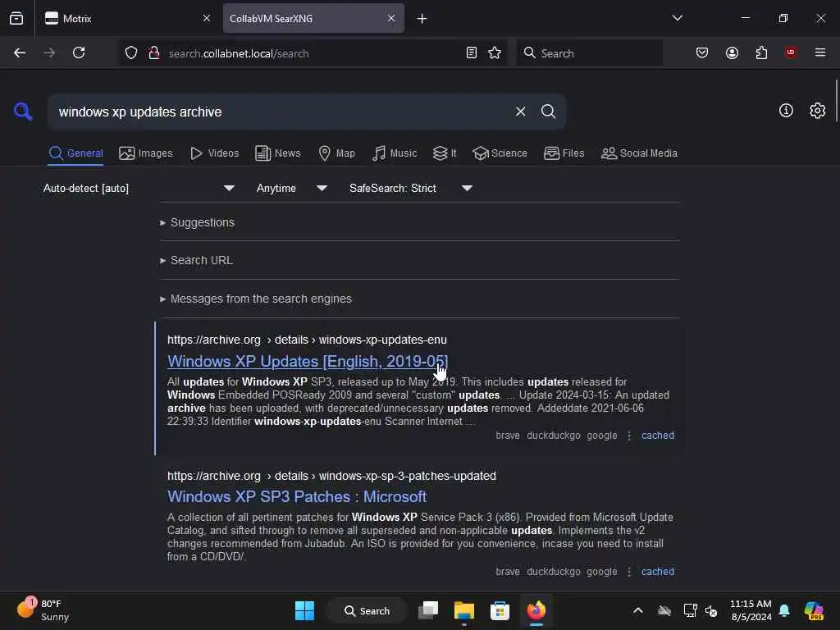Open Firefox View tab list icon
Viewport: 840px width, 630px height.
[16, 18]
